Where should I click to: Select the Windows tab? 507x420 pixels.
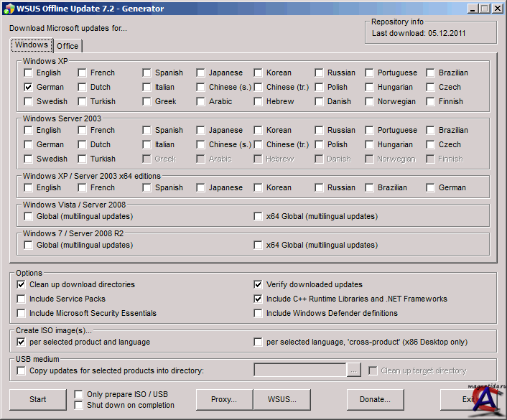[x=32, y=45]
